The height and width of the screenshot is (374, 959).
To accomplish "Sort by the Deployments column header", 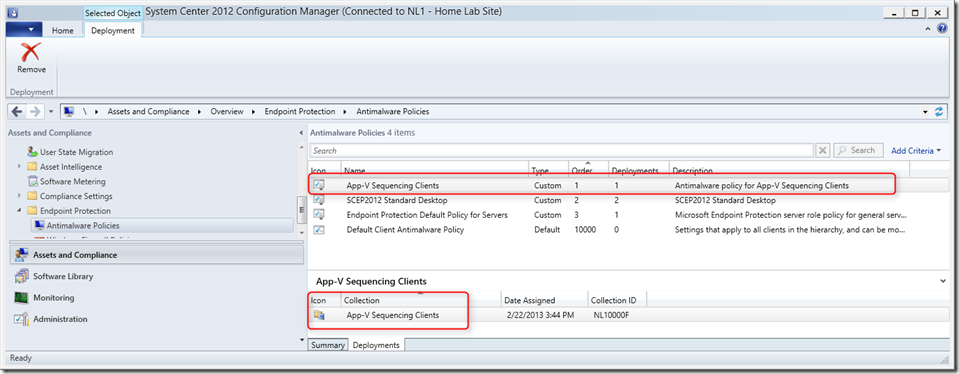I will coord(639,170).
